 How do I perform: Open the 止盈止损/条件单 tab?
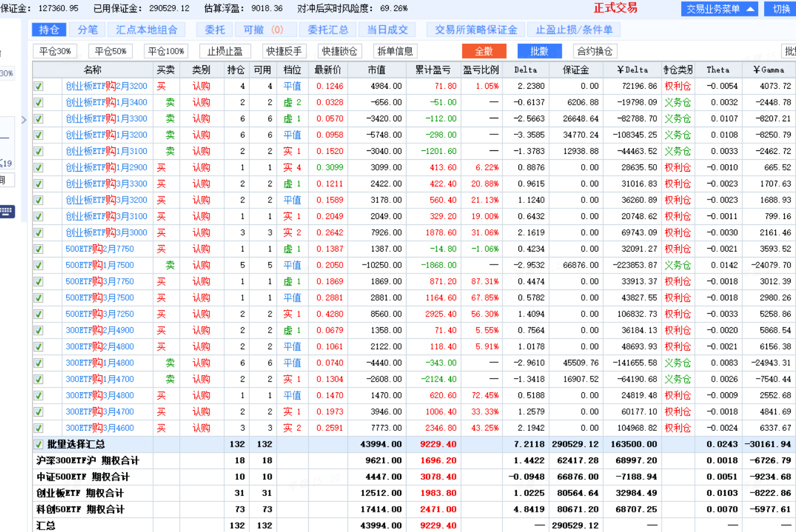573,30
